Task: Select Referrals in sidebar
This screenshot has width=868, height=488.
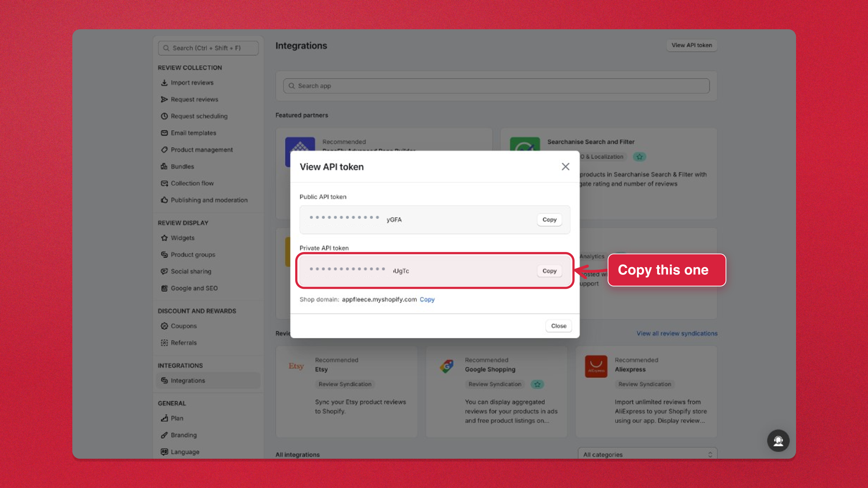Action: point(184,343)
